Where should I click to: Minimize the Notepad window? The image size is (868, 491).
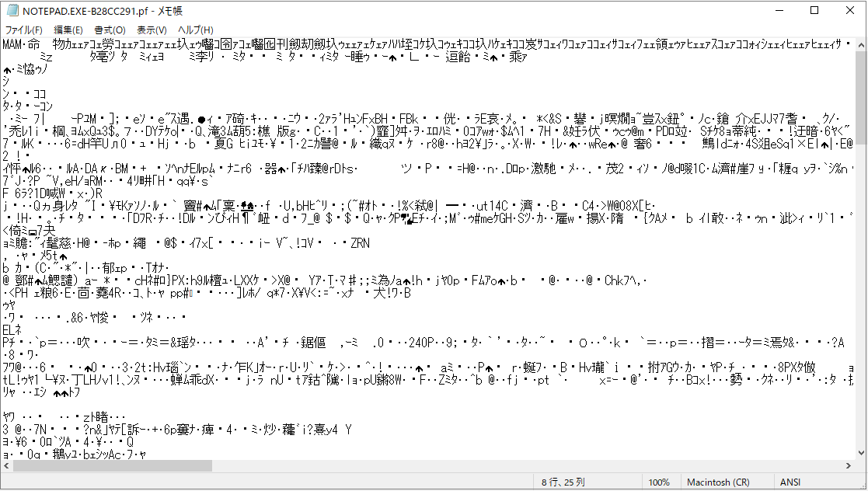click(779, 11)
